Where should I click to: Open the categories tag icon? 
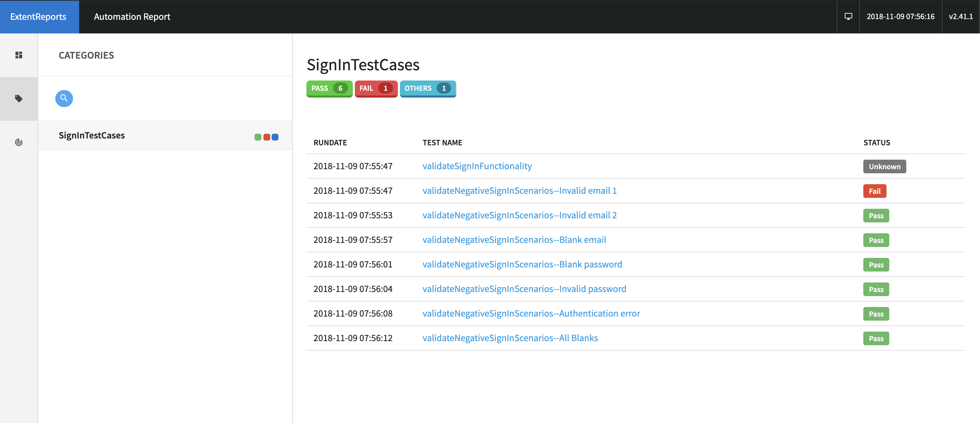point(19,99)
